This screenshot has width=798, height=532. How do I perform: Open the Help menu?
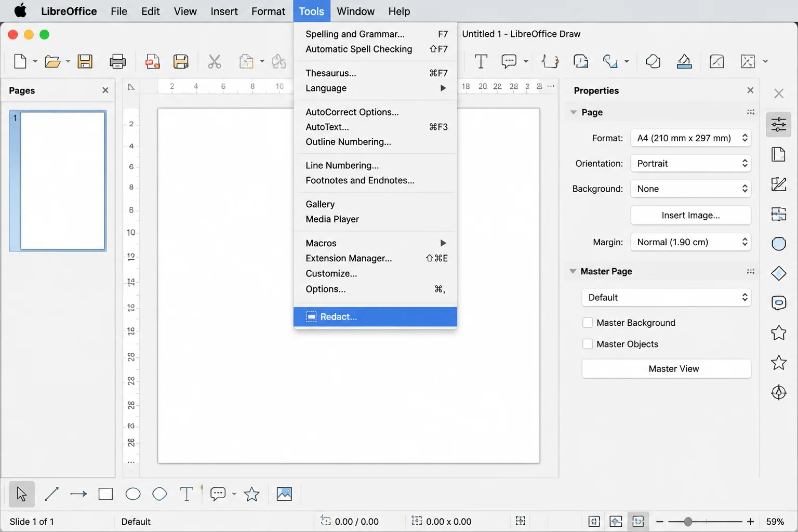tap(399, 11)
